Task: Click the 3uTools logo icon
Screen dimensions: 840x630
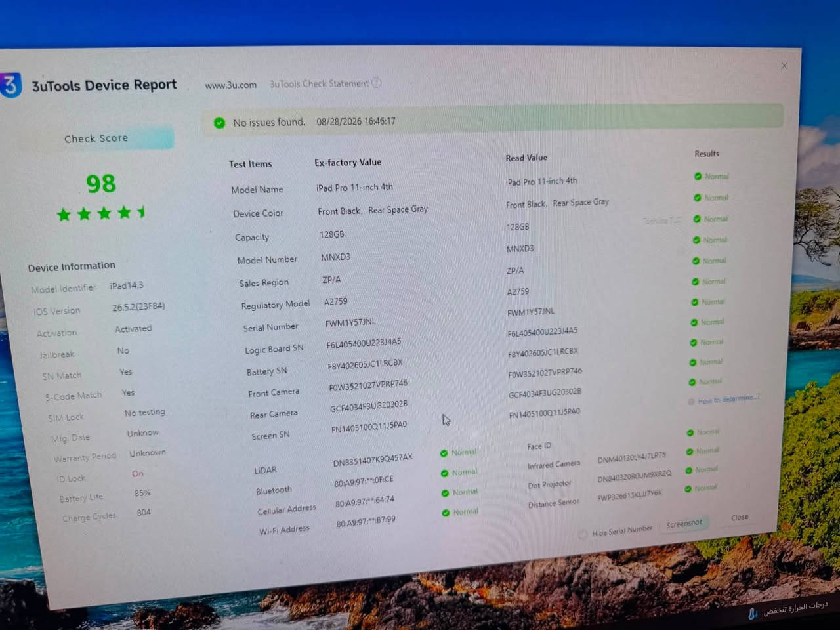Action: (x=10, y=85)
